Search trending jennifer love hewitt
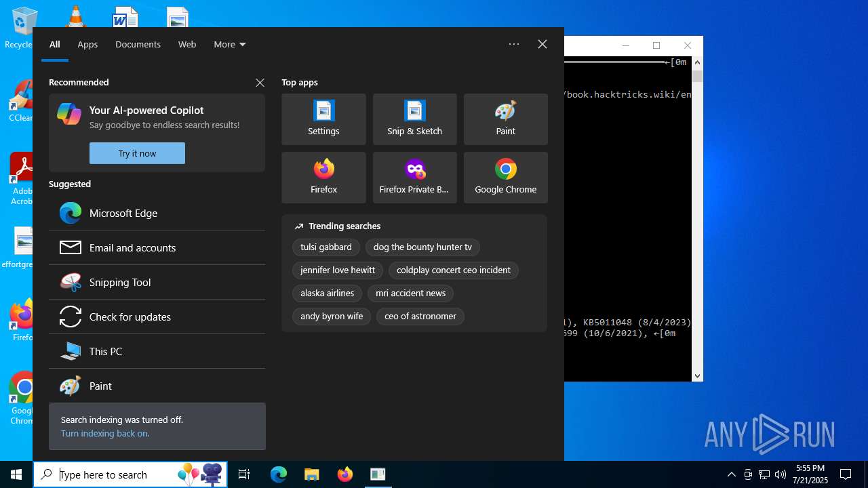This screenshot has width=868, height=488. click(x=338, y=270)
